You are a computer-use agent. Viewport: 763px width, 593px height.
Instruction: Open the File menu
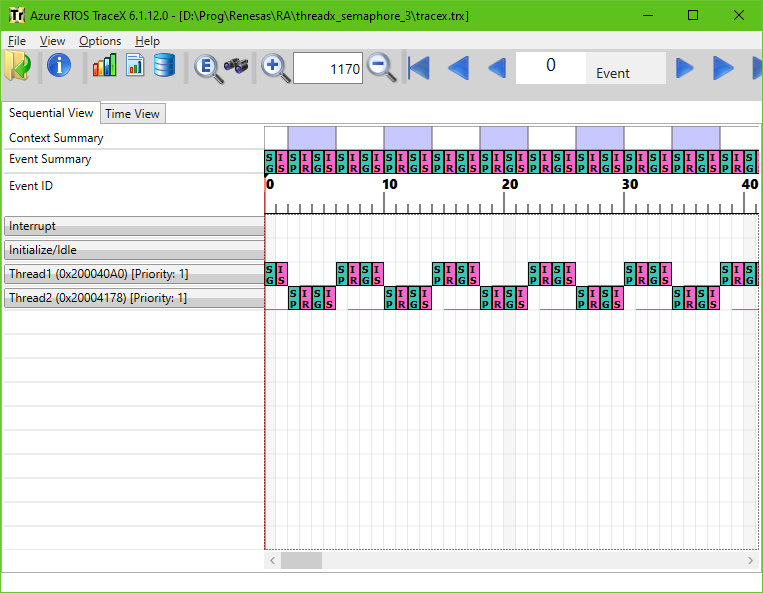click(17, 41)
